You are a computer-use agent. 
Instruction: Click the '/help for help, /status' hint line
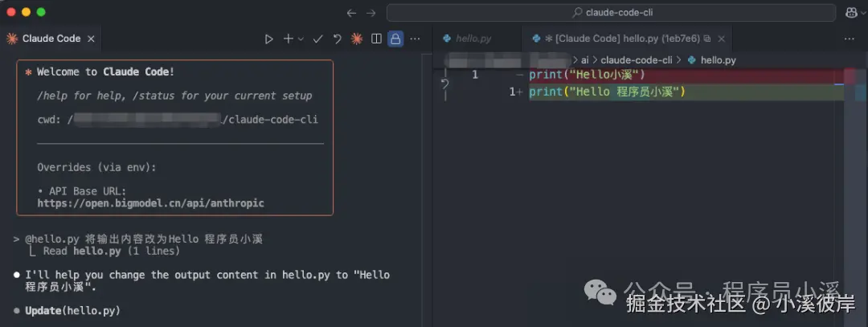pos(174,96)
